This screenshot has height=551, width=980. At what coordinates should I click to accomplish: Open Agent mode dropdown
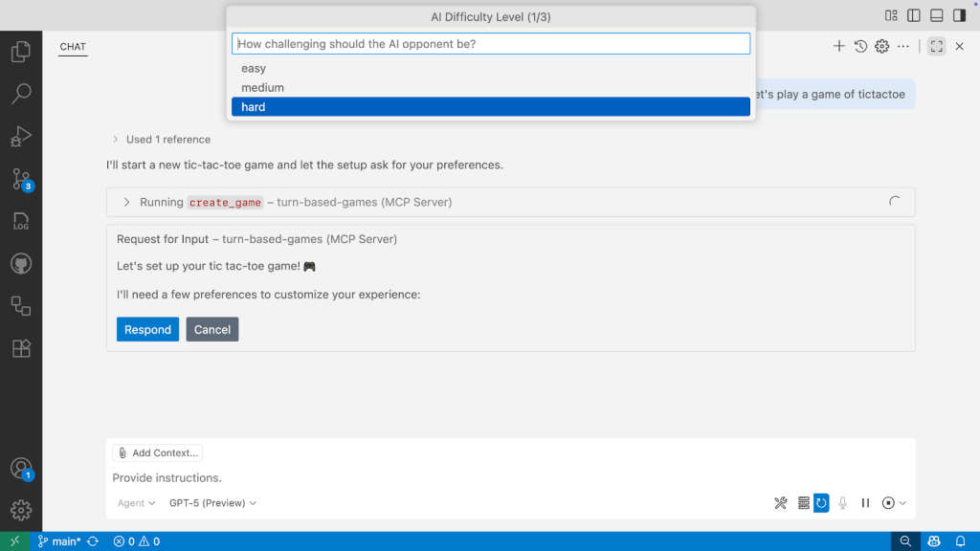coord(136,503)
